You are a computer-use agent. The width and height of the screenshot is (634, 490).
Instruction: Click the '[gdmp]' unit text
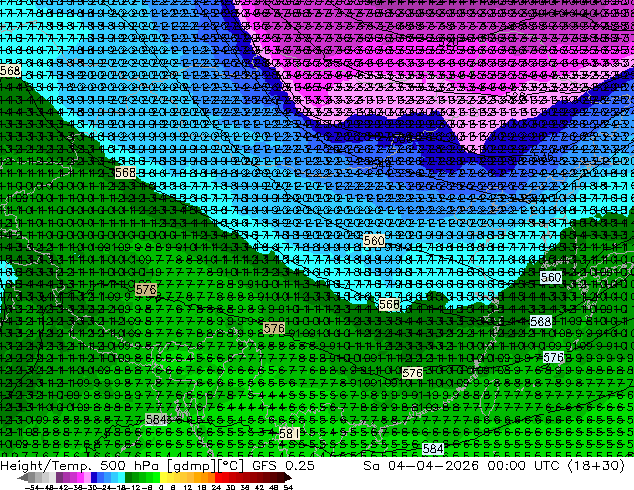192,466
